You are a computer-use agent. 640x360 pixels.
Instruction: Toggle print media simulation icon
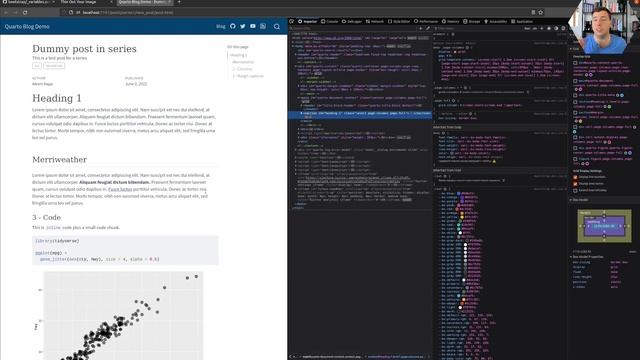click(563, 29)
